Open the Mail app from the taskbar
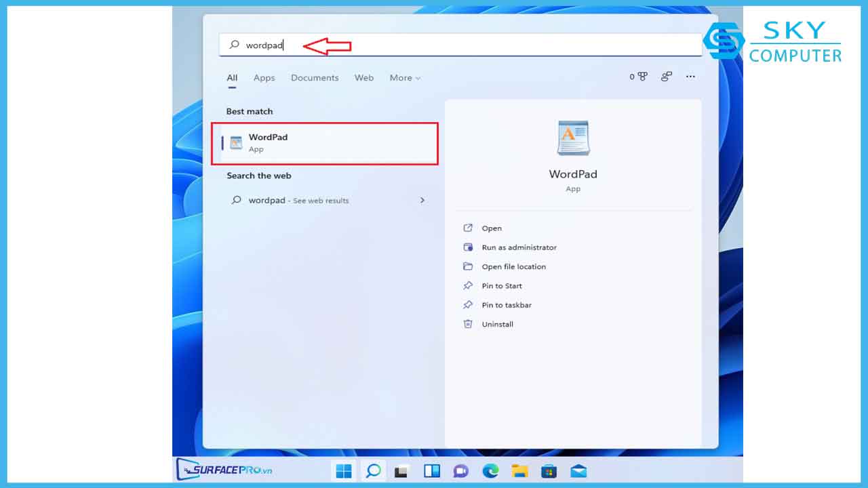The image size is (868, 488). click(578, 470)
